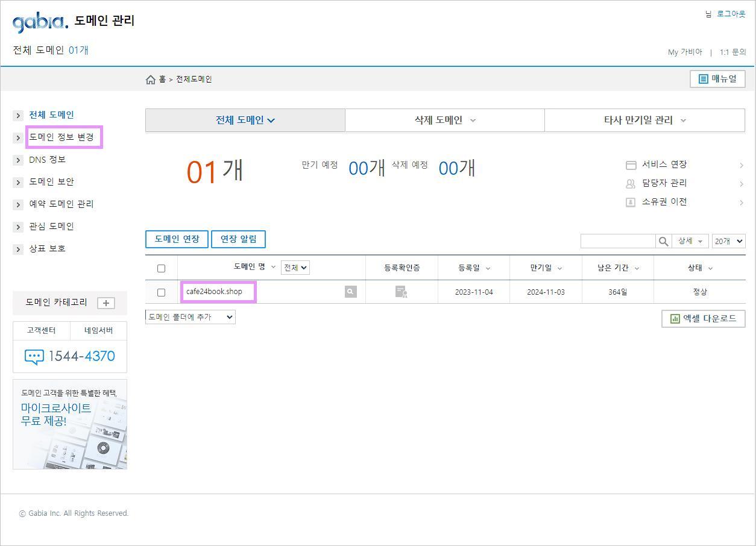This screenshot has height=546, width=756.
Task: Click the 2023-11-04 registration date cell
Action: point(474,292)
